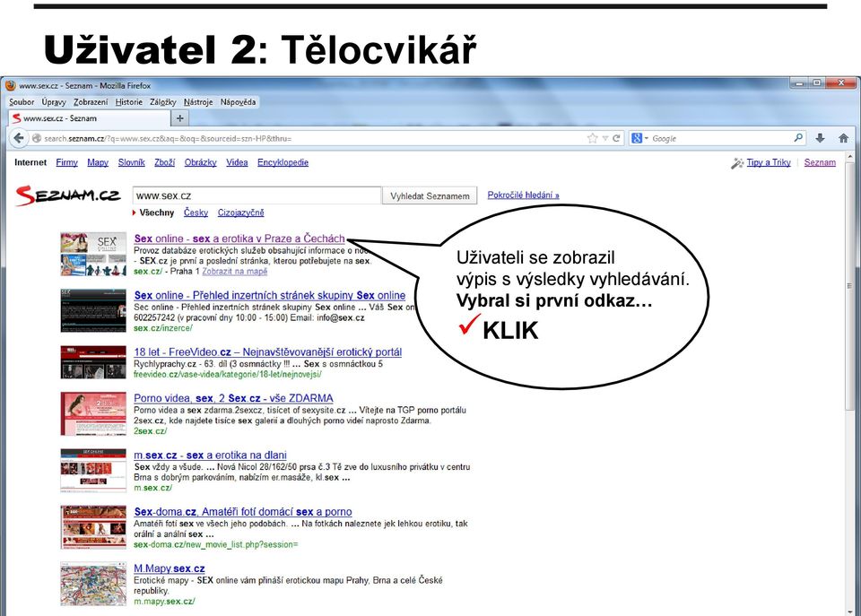The image size is (861, 616).
Task: Open the Nástroje menu
Action: (x=198, y=102)
